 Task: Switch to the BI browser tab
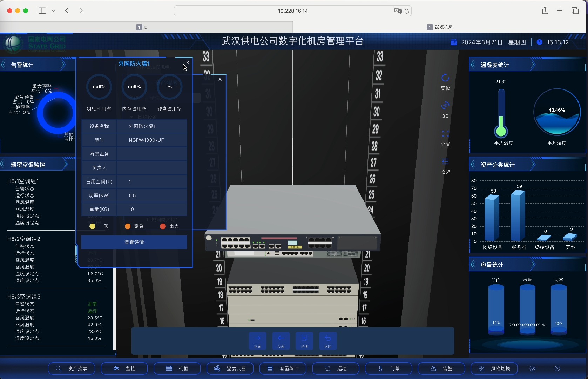point(146,27)
